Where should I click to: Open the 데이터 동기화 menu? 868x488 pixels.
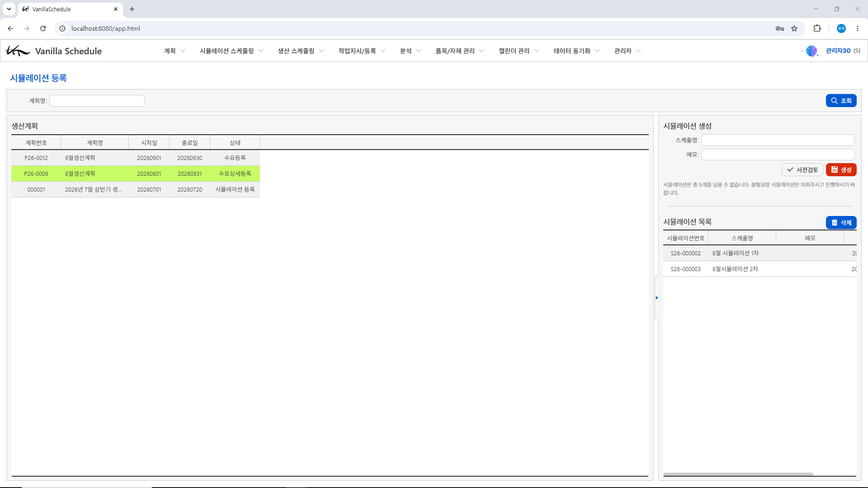tap(576, 51)
